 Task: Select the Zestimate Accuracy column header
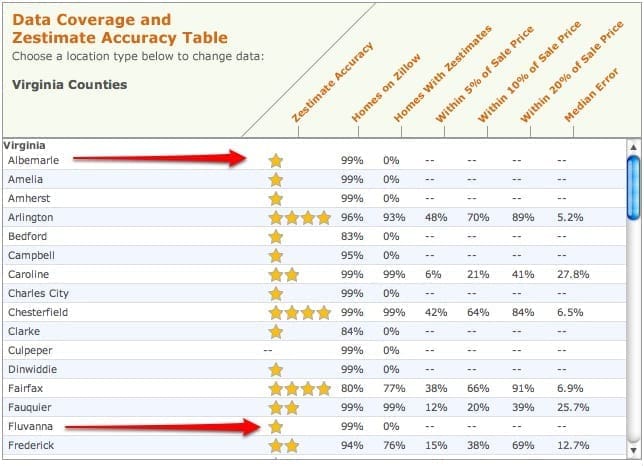click(332, 82)
